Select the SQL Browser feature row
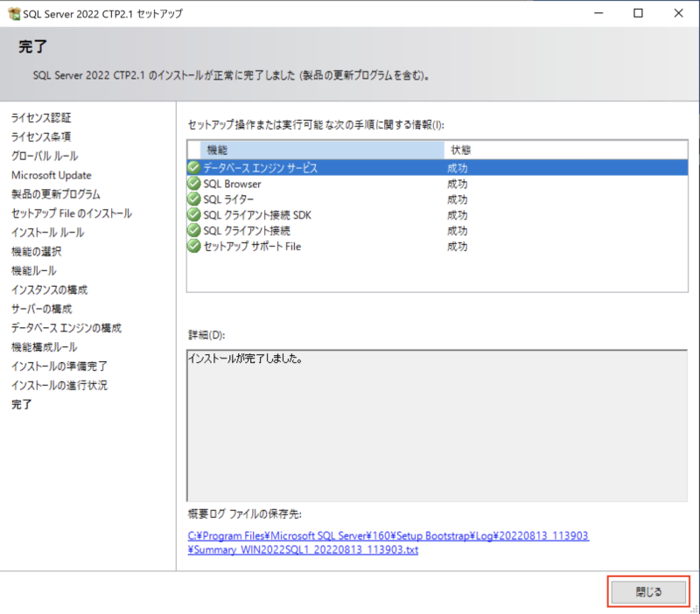This screenshot has width=700, height=614. 437,184
